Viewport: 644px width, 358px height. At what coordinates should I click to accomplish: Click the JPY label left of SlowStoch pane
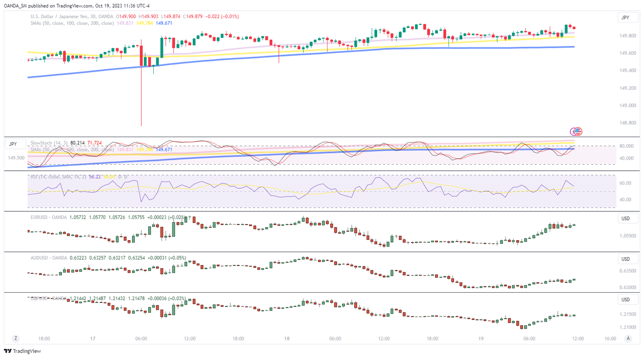pos(13,144)
